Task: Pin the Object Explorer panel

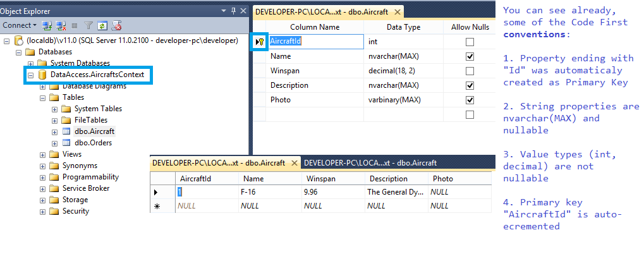Action: click(x=234, y=11)
